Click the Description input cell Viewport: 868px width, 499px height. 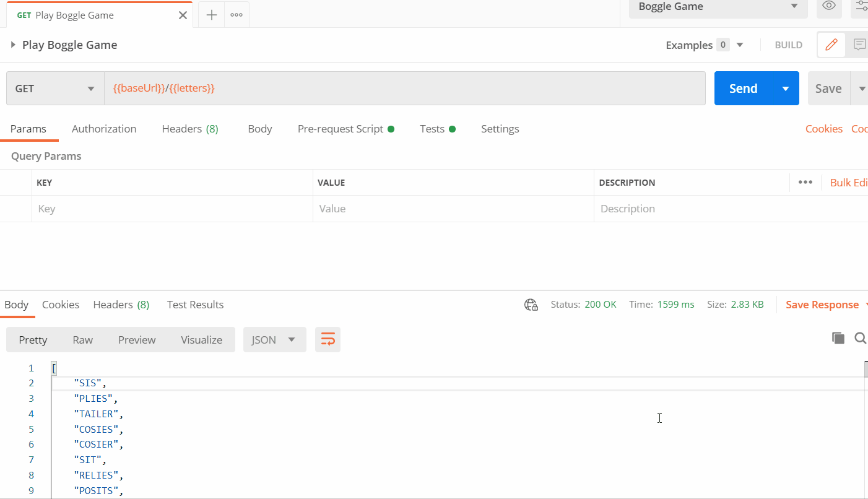731,209
